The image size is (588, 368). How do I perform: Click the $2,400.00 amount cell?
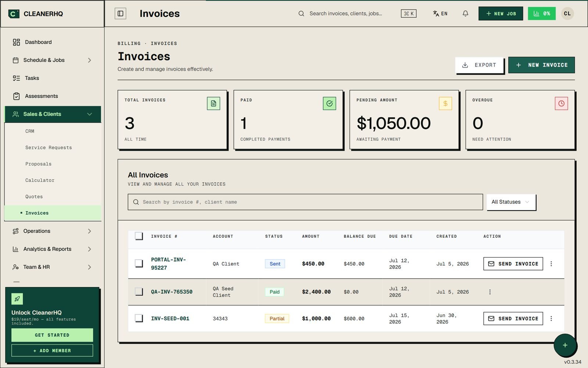tap(316, 292)
